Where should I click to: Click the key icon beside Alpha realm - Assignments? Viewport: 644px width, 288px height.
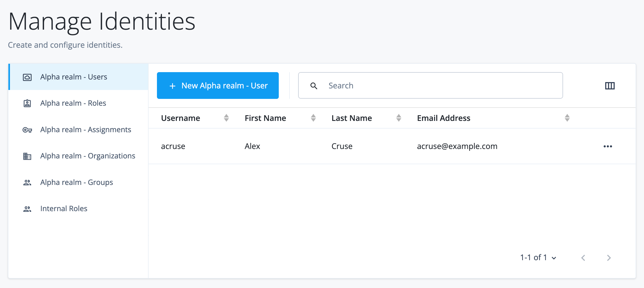pos(27,130)
